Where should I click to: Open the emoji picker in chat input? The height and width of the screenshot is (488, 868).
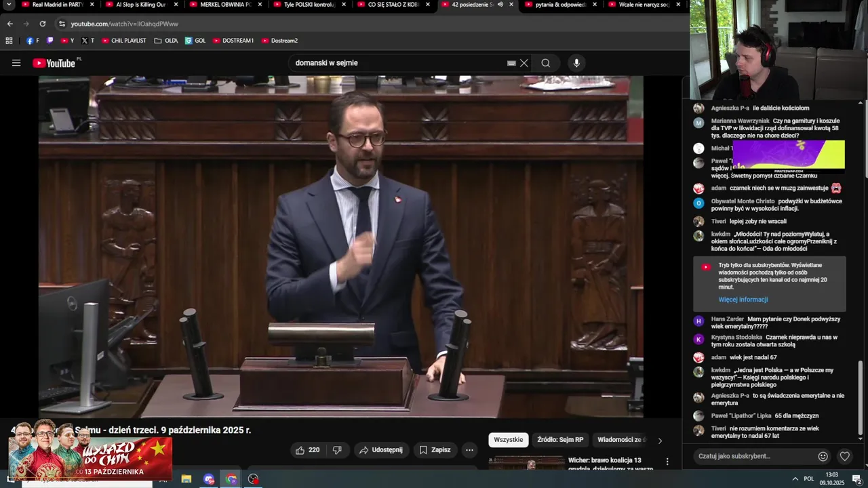(x=823, y=457)
